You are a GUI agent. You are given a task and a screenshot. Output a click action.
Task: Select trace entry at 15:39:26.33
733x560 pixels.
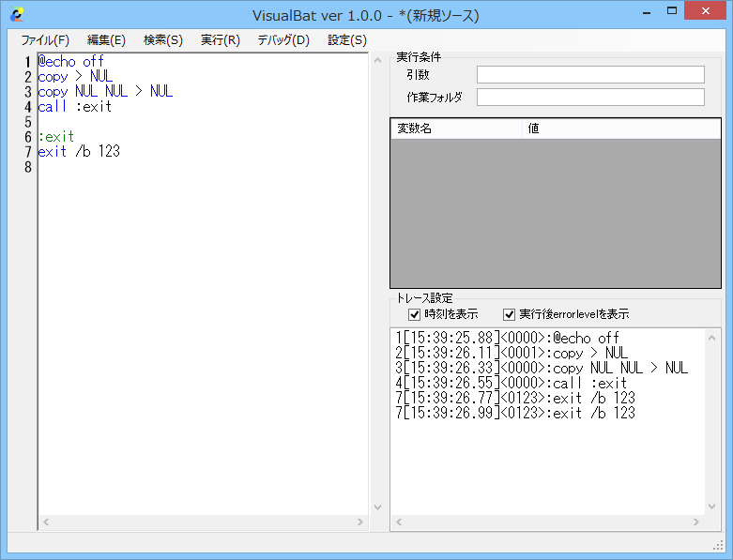tap(542, 368)
